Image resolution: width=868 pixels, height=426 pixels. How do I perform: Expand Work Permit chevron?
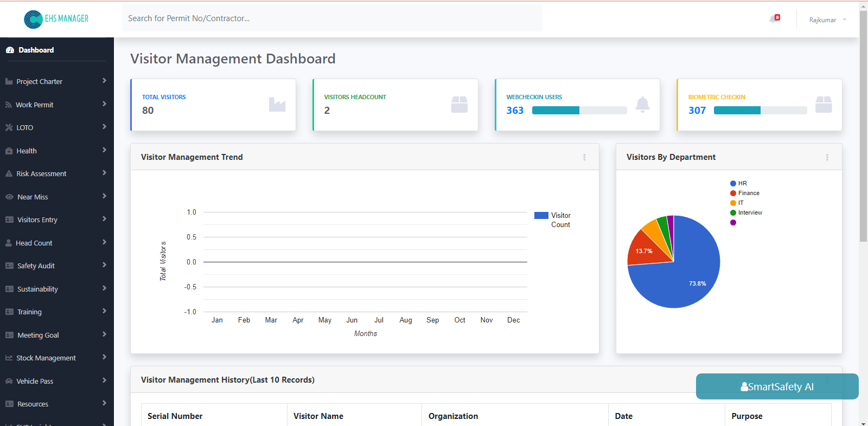click(x=104, y=104)
